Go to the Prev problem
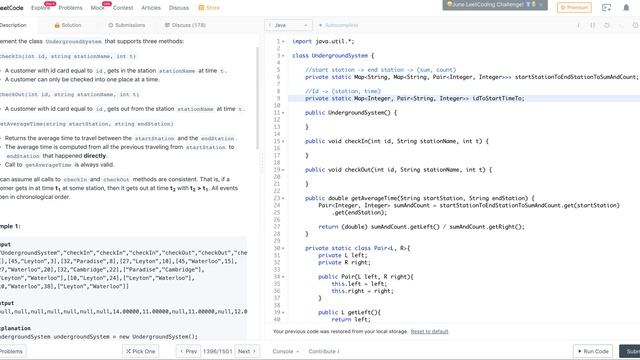The height and width of the screenshot is (360, 640). pos(189,351)
